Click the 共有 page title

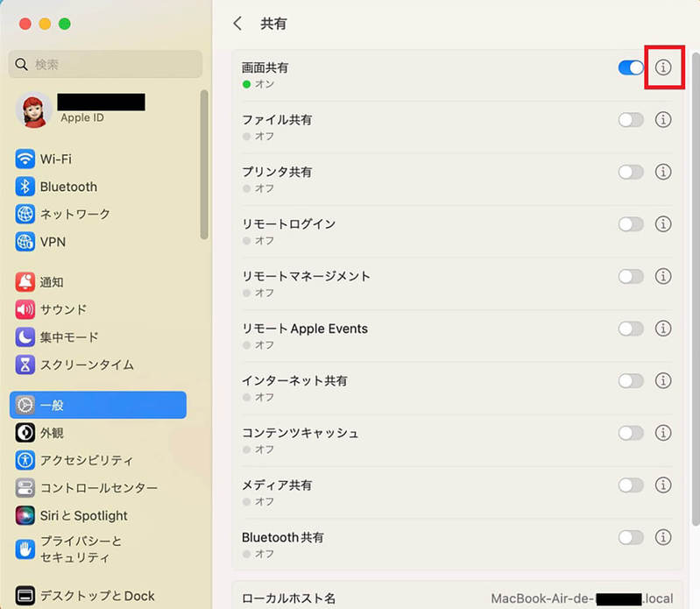pos(273,24)
